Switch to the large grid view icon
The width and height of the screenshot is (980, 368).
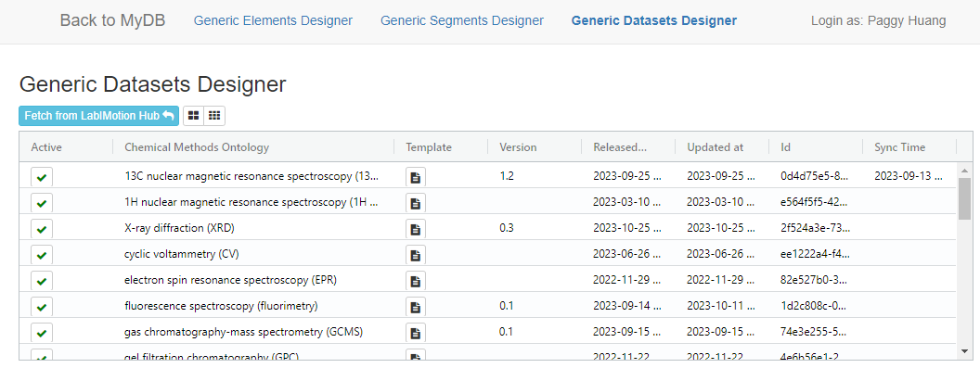click(x=194, y=116)
